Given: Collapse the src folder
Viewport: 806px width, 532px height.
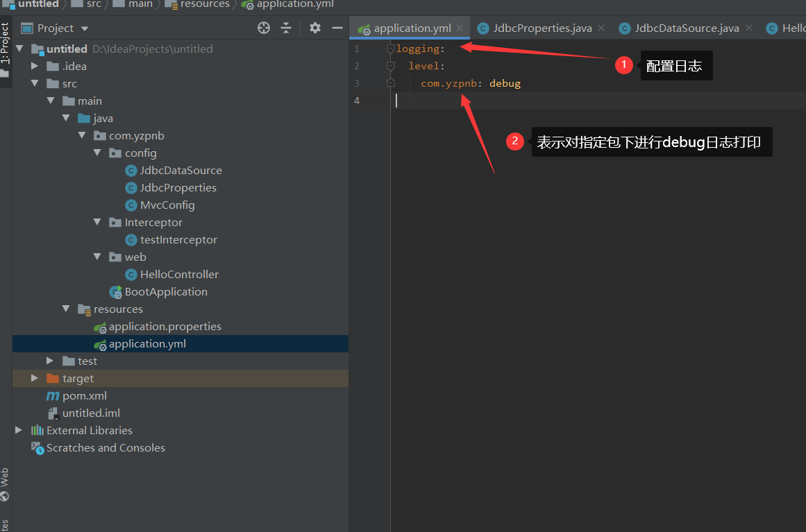Looking at the screenshot, I should [x=35, y=84].
